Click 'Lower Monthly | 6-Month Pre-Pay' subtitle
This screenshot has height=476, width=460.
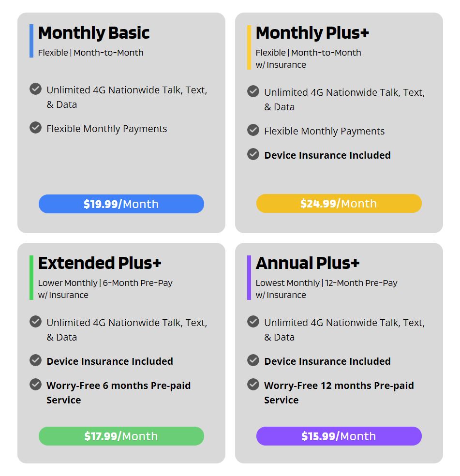point(105,283)
